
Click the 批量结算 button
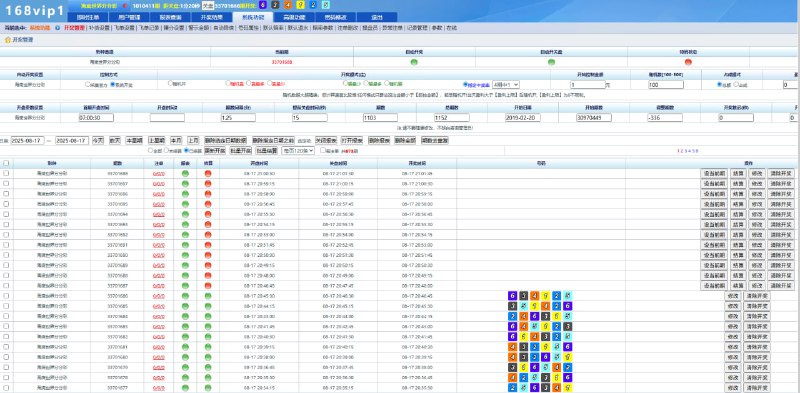[x=266, y=151]
